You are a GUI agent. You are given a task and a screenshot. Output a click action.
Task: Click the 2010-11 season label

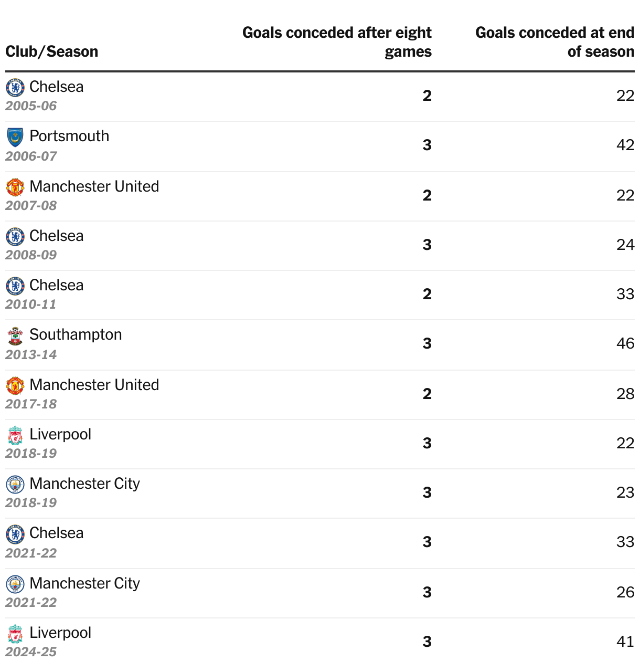[31, 304]
